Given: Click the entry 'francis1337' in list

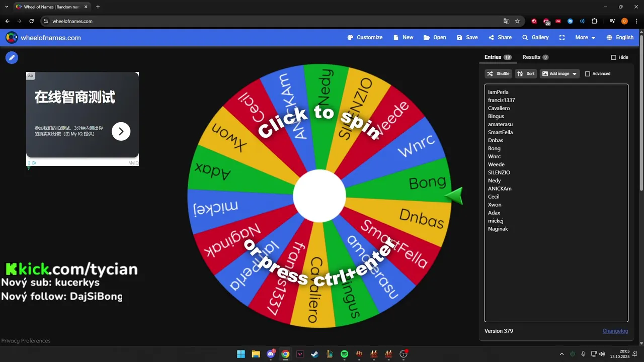Looking at the screenshot, I should point(501,100).
